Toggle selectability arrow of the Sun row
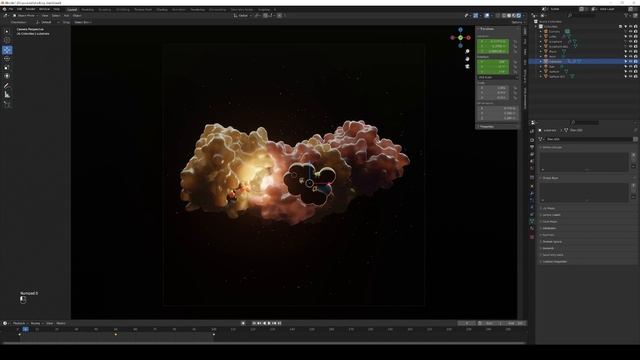Screen dimensions: 640x360 click(x=626, y=67)
